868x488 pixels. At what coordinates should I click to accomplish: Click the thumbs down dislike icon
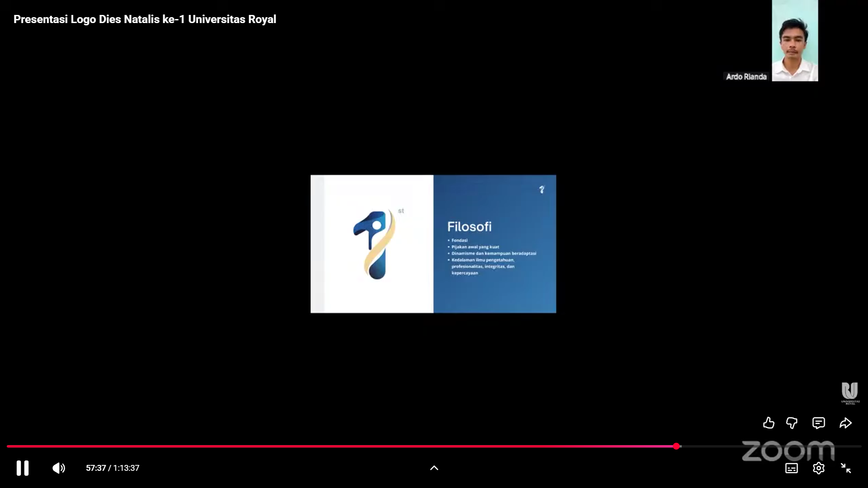[x=792, y=423]
